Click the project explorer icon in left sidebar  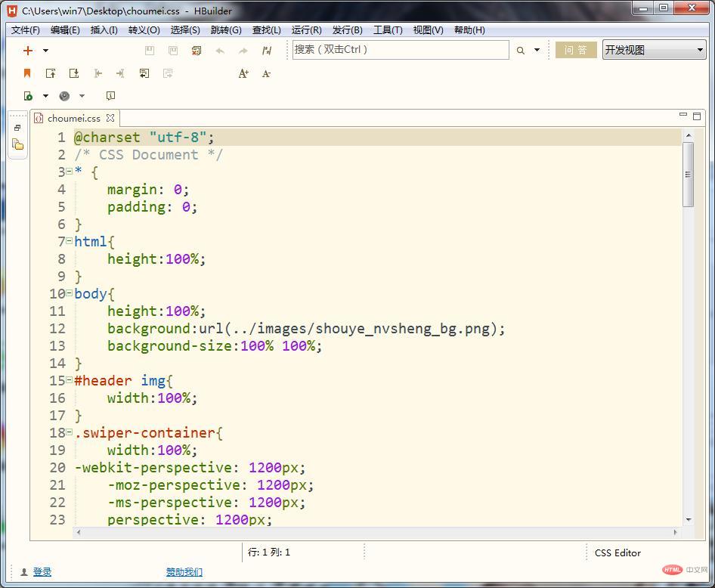[17, 144]
